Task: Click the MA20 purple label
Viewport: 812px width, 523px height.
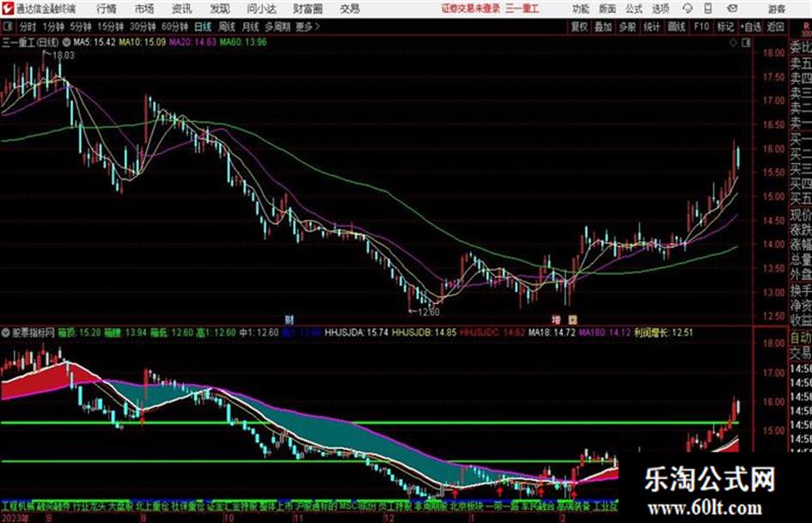Action: [192, 42]
